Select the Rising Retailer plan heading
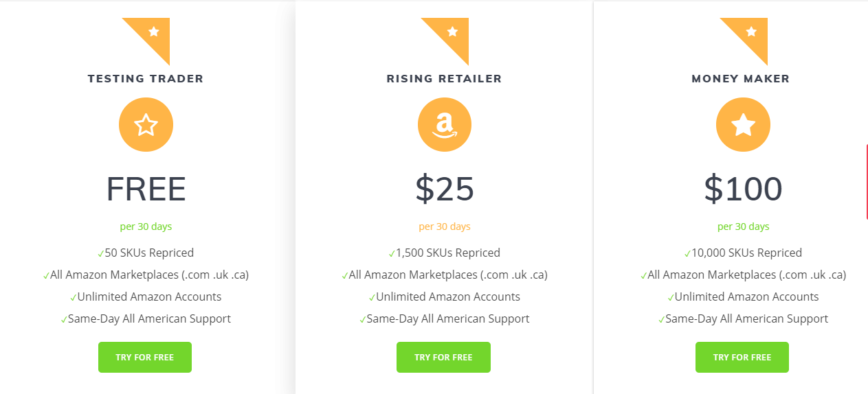 [x=445, y=79]
